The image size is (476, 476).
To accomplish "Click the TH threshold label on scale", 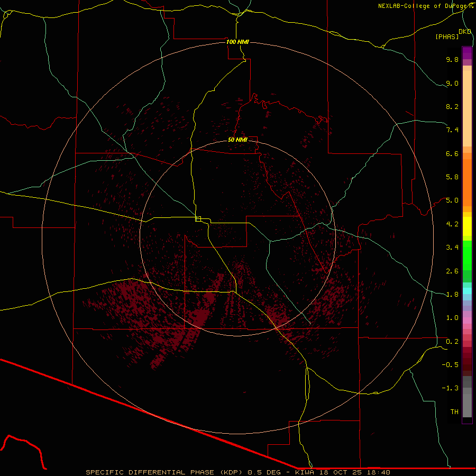I will point(454,412).
